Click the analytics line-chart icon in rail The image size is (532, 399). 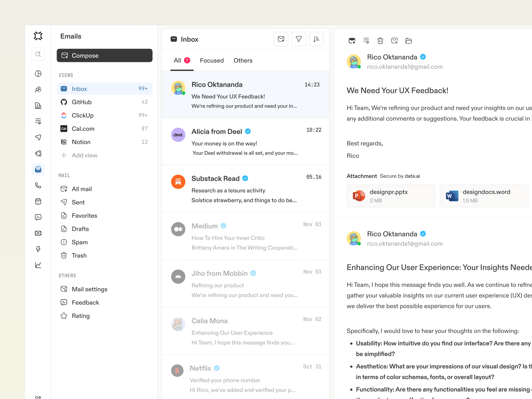(x=38, y=265)
